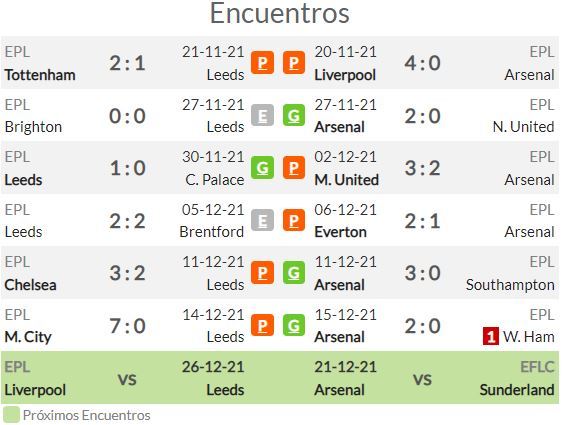Click the orange P badge for Tottenham-Leeds
The width and height of the screenshot is (562, 425).
point(262,63)
